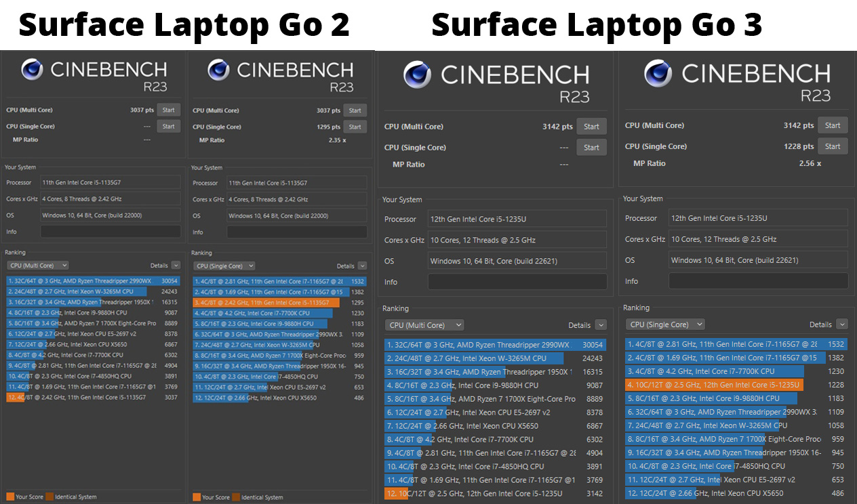The width and height of the screenshot is (857, 504).
Task: Select i7-1165G7 4904 row in Go 3 multi core ranking
Action: (496, 453)
